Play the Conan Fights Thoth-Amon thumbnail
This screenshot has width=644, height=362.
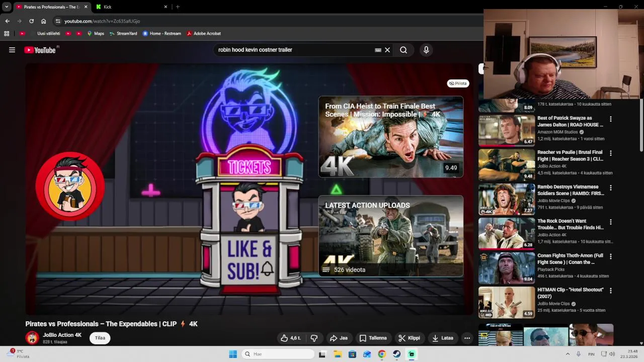pyautogui.click(x=507, y=268)
